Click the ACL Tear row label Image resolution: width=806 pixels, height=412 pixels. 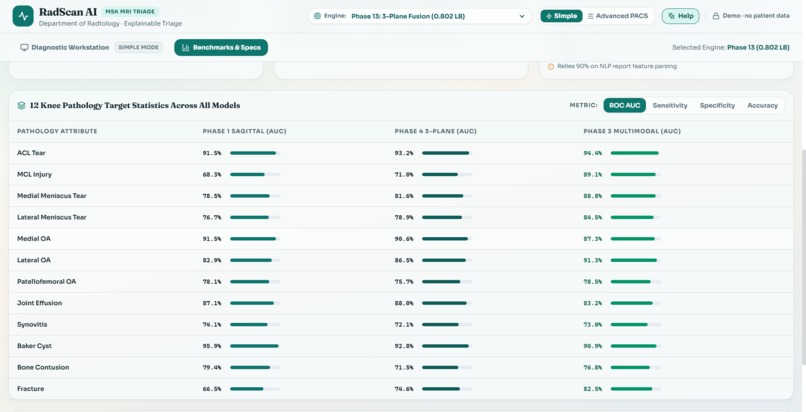31,153
